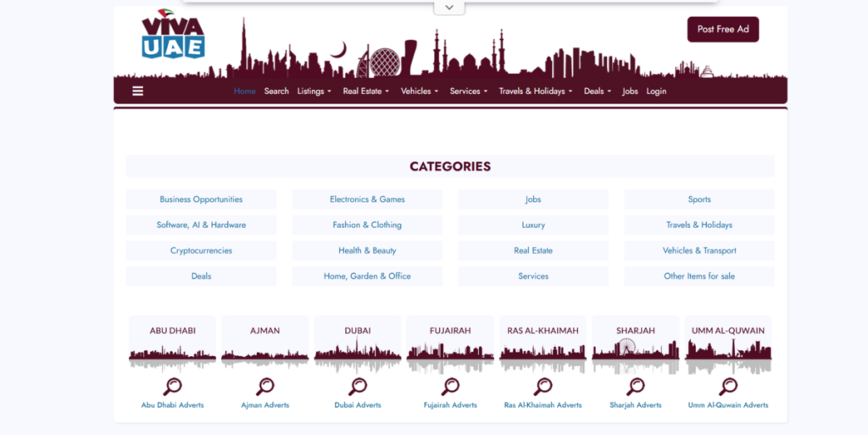Open the Real Estate category tile
868x435 pixels.
tap(533, 251)
